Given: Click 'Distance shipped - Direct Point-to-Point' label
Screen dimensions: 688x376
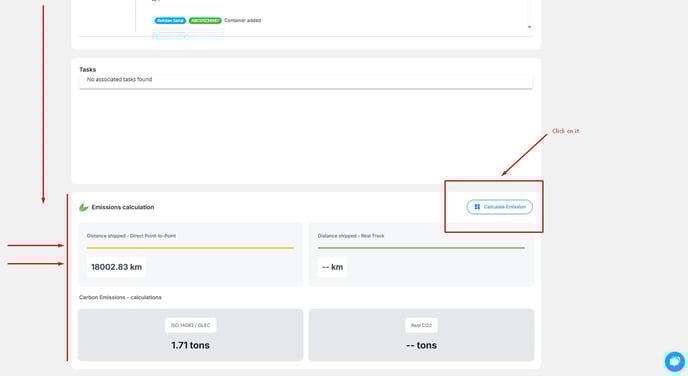Looking at the screenshot, I should [131, 236].
